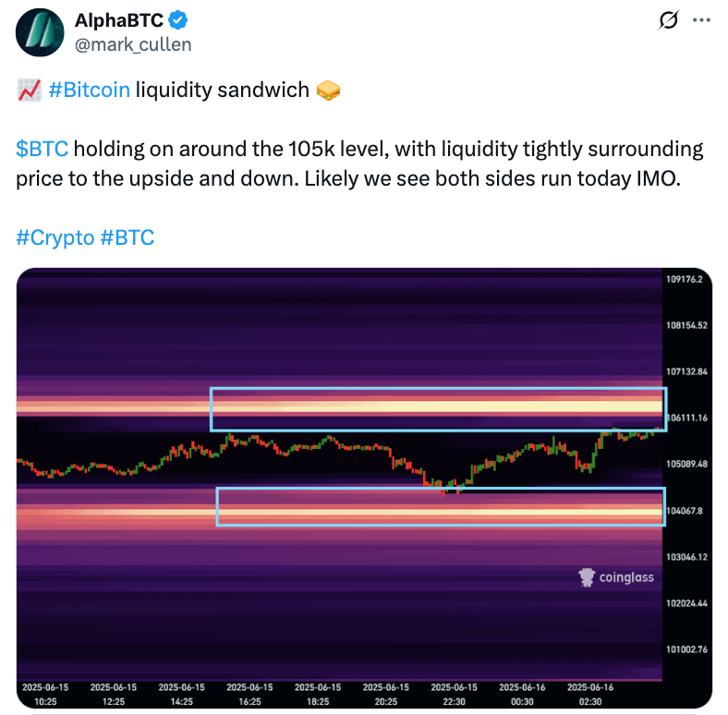Click the 104067.8 price axis label
This screenshot has height=715, width=728.
[x=685, y=511]
